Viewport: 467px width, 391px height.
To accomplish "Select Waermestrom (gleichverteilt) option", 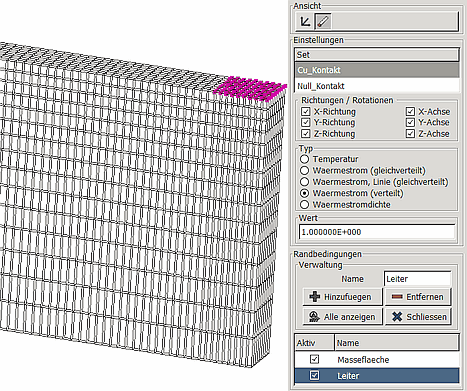I will click(304, 170).
